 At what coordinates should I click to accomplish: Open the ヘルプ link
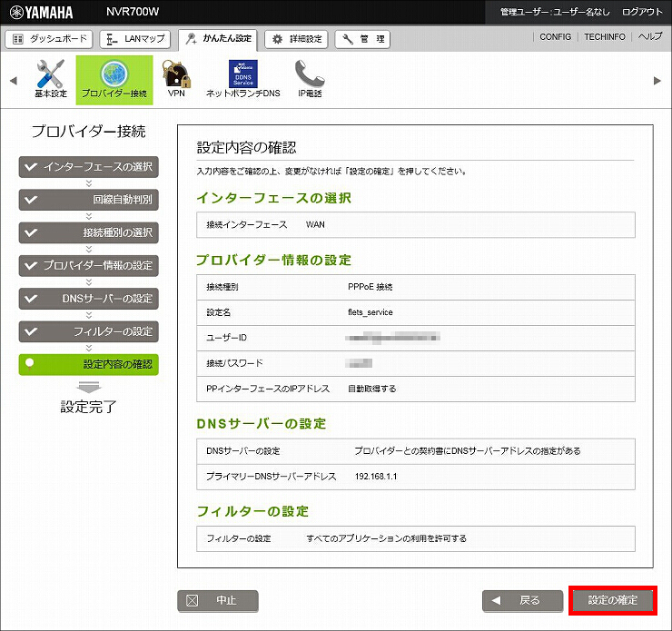[649, 37]
